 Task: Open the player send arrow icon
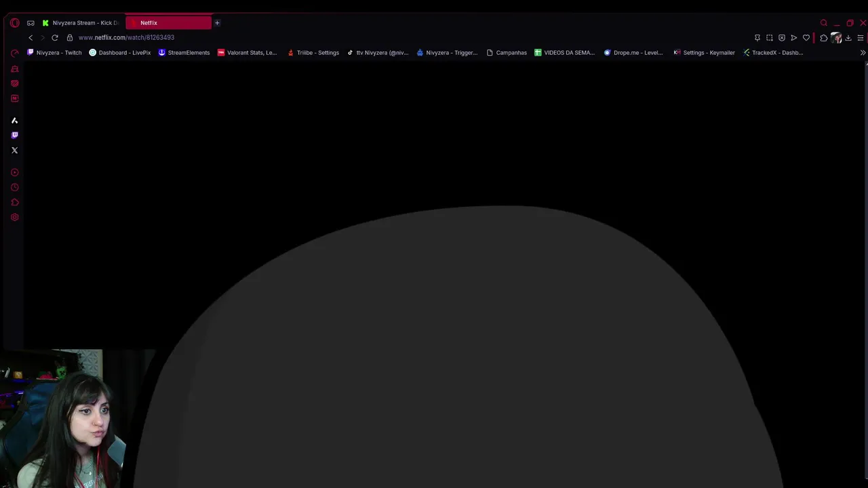pos(794,38)
